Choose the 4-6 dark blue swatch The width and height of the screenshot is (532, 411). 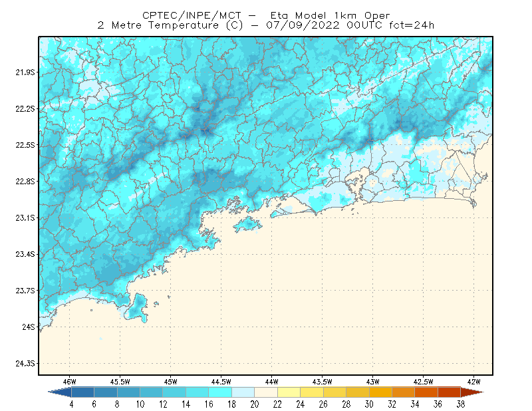(82, 392)
